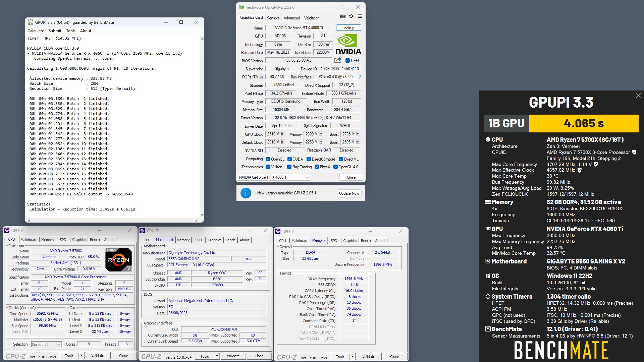Click the GPU Name field in GPU-Z

pos(299,28)
